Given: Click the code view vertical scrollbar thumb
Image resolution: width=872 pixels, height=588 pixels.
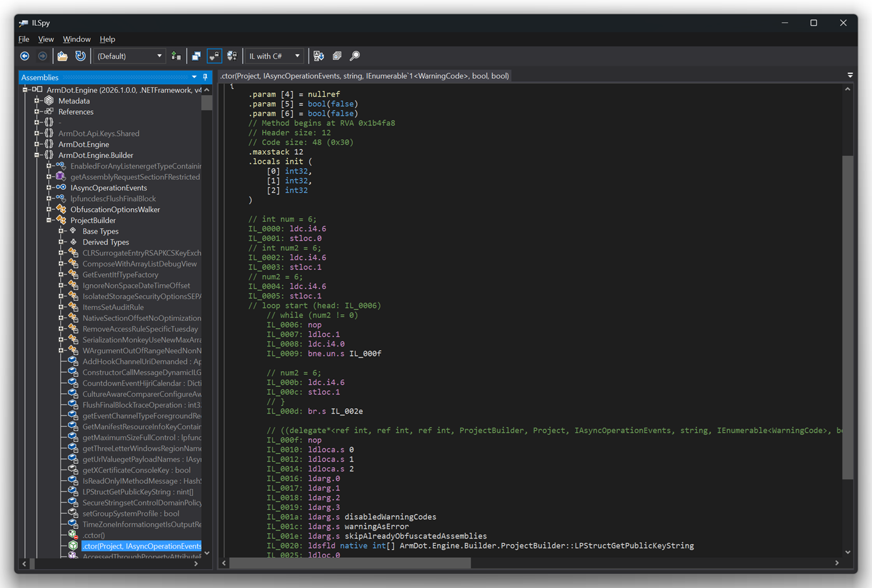Looking at the screenshot, I should coord(848,317).
